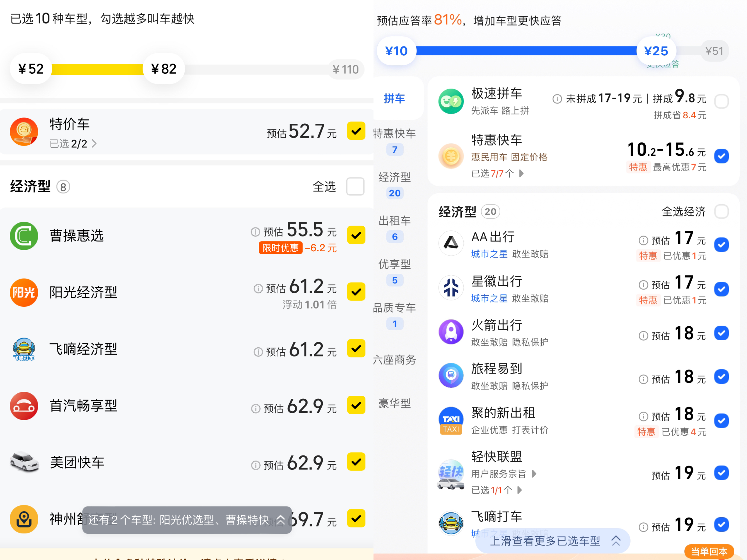Expand 轻快联盟 用户服务宗旨 arrow

534,474
